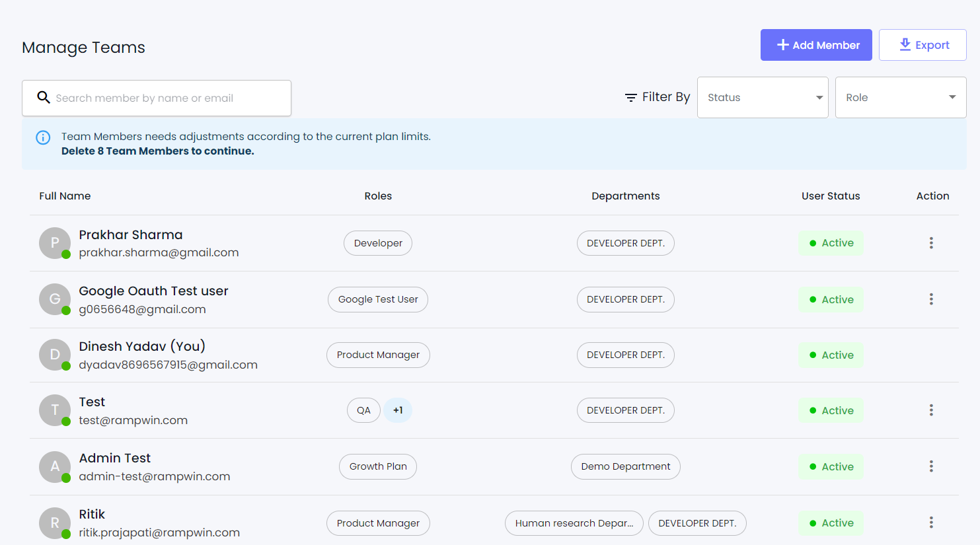The width and height of the screenshot is (980, 545).
Task: Click the Human research Department chip
Action: click(x=574, y=523)
